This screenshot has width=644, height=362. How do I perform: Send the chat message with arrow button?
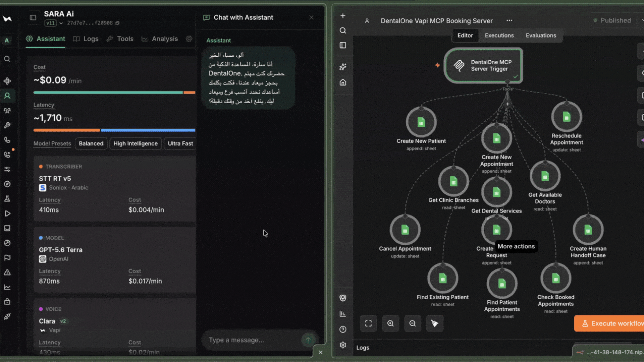tap(308, 340)
